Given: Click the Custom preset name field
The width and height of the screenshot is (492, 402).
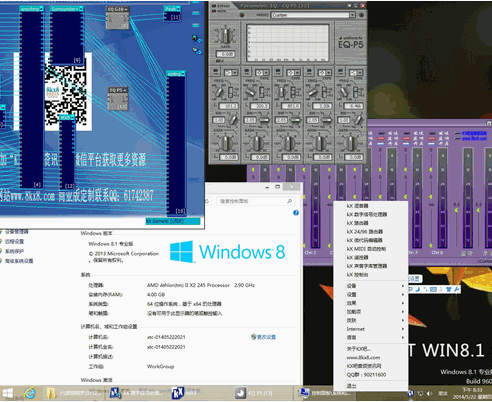Looking at the screenshot, I should [310, 15].
